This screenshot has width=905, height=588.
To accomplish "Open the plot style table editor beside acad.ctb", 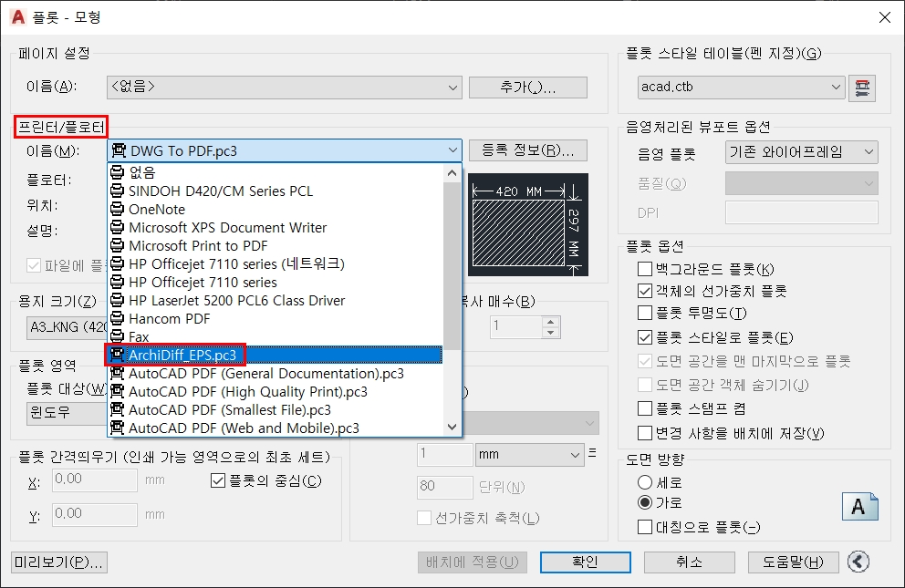I will point(862,88).
